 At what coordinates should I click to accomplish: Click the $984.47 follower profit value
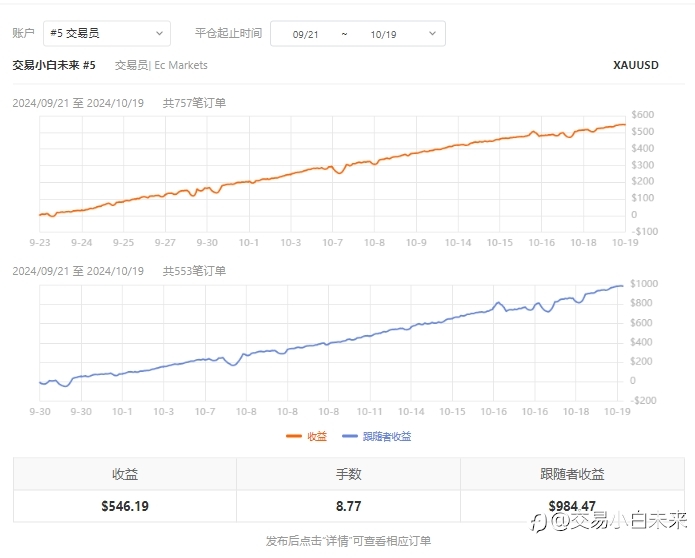tap(572, 506)
